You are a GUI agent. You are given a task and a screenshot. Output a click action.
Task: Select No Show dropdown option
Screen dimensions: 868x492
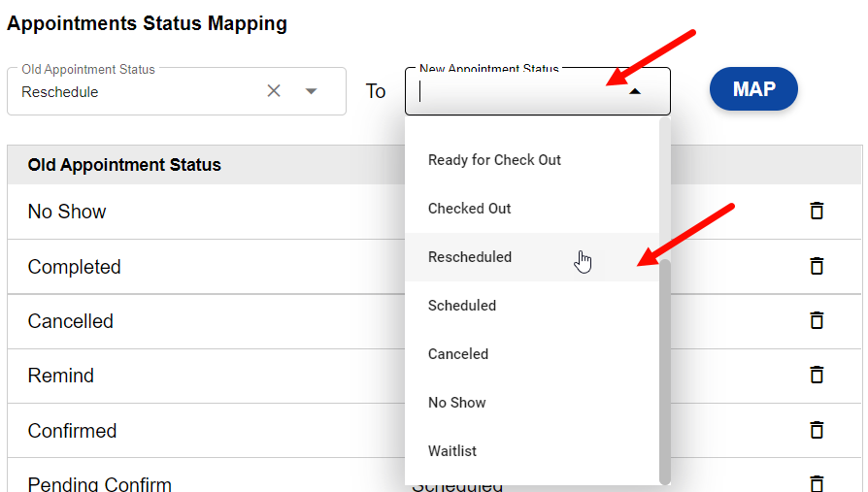click(x=456, y=403)
